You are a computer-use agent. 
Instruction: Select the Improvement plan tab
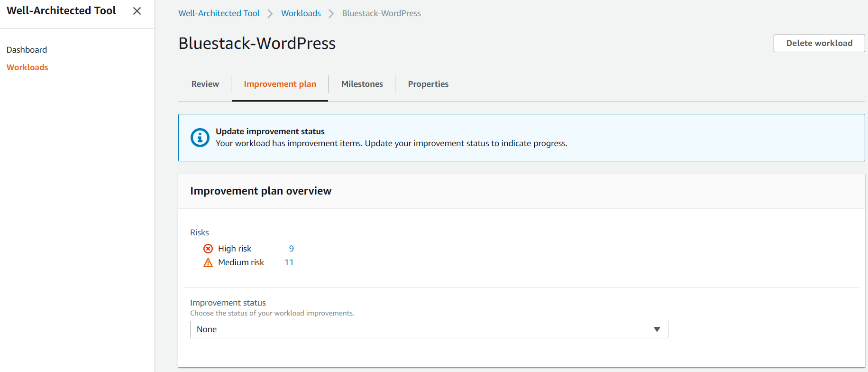coord(280,84)
